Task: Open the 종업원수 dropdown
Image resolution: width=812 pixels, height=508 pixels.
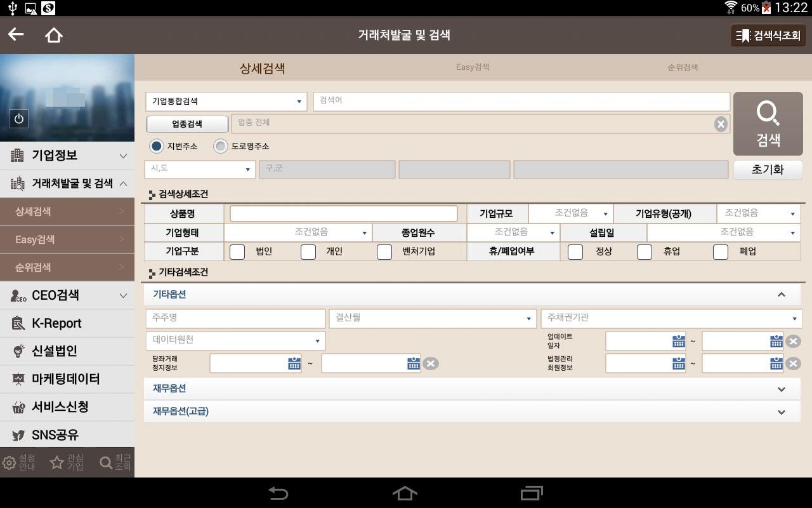Action: point(513,232)
